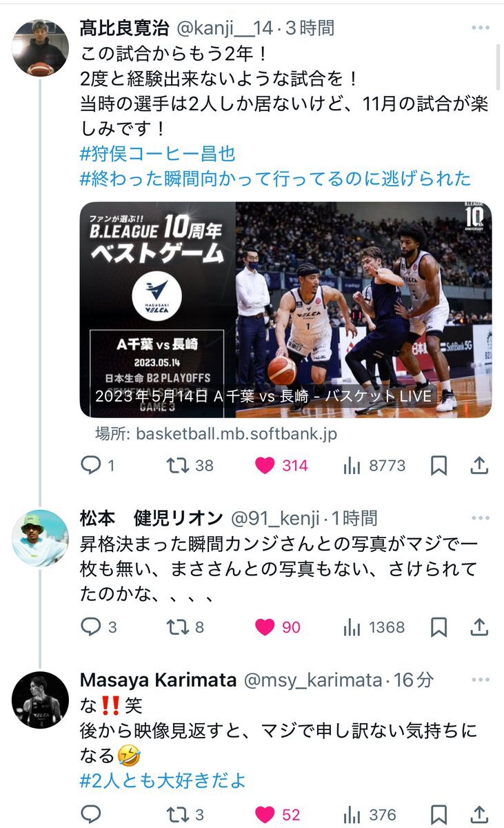This screenshot has width=504, height=828.
Task: Open hashtag #狩俣コーヒー昌也
Action: tap(158, 153)
